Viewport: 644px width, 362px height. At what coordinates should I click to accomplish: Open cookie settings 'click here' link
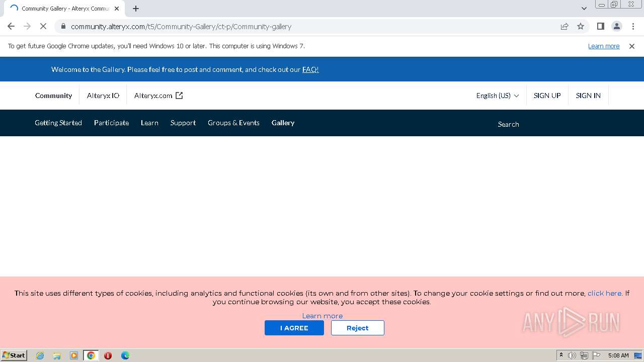tap(605, 293)
